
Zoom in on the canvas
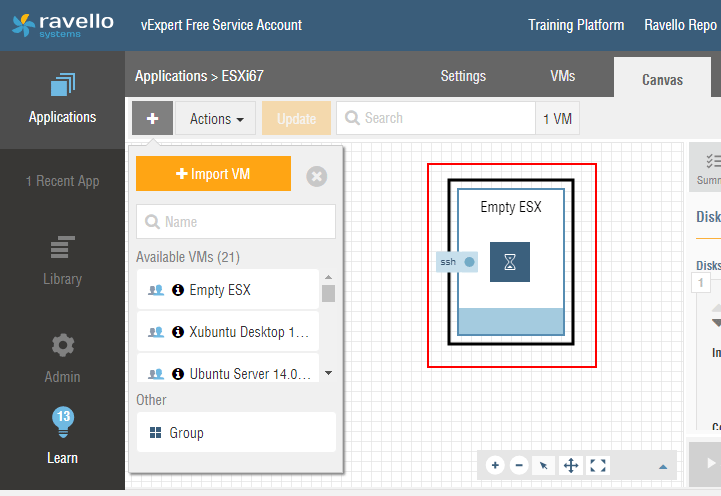click(495, 465)
